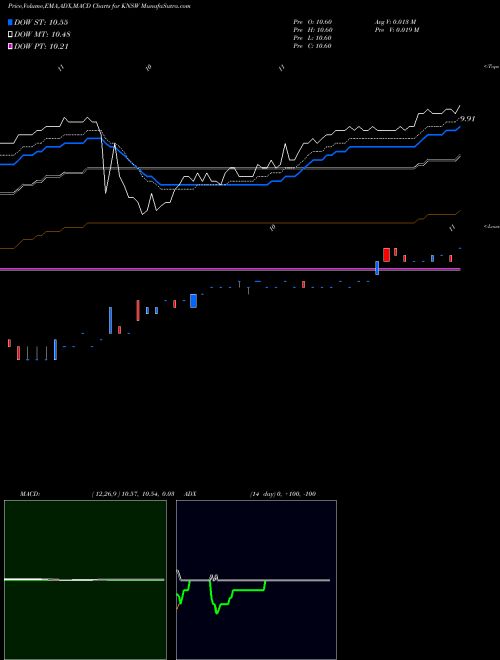500x660 pixels.
Task: Click the 'MACD:' panel label
Action: (30, 494)
